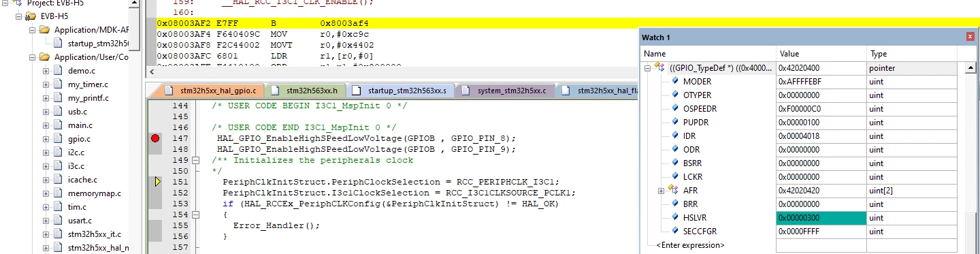This screenshot has height=254, width=980.
Task: Select the memorymap.c file in the tree
Action: pos(94,193)
